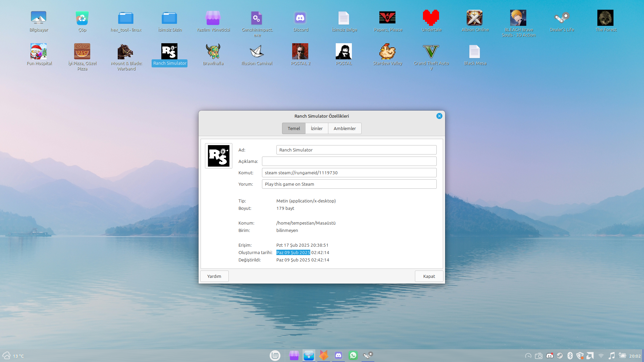Screen dimensions: 644x362
Task: Click the Ad name input field
Action: [x=356, y=150]
